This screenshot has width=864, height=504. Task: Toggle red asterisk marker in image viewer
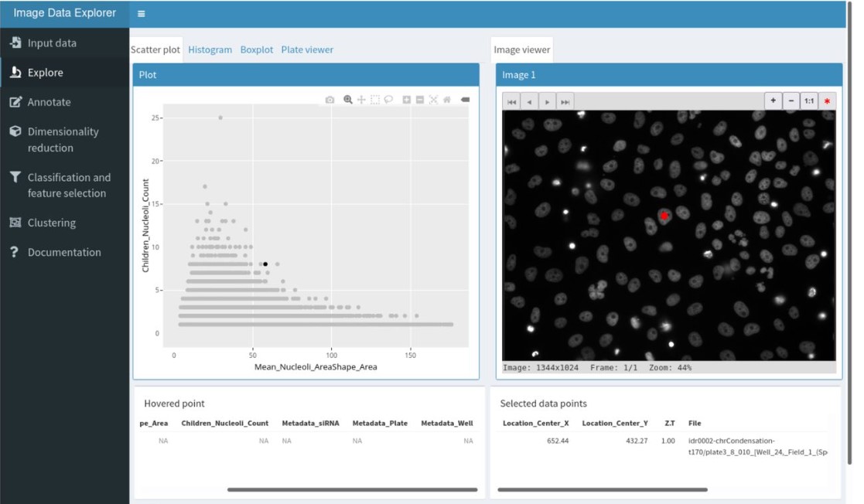[x=827, y=101]
